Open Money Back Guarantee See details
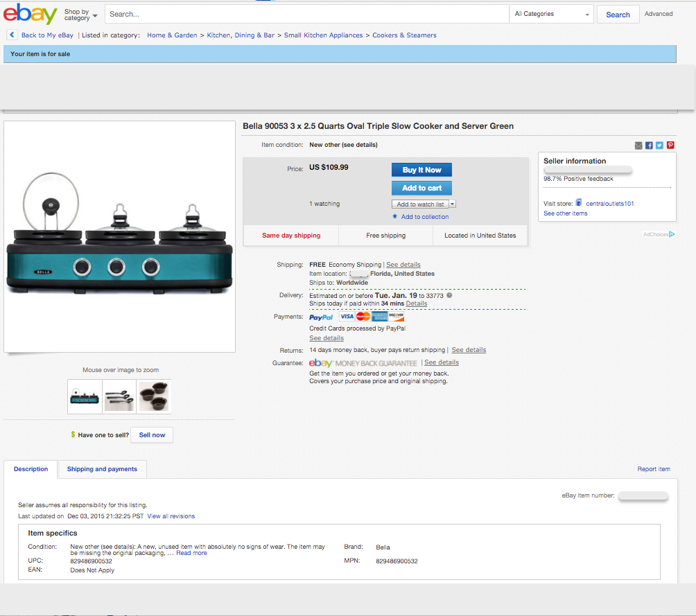 click(x=441, y=362)
